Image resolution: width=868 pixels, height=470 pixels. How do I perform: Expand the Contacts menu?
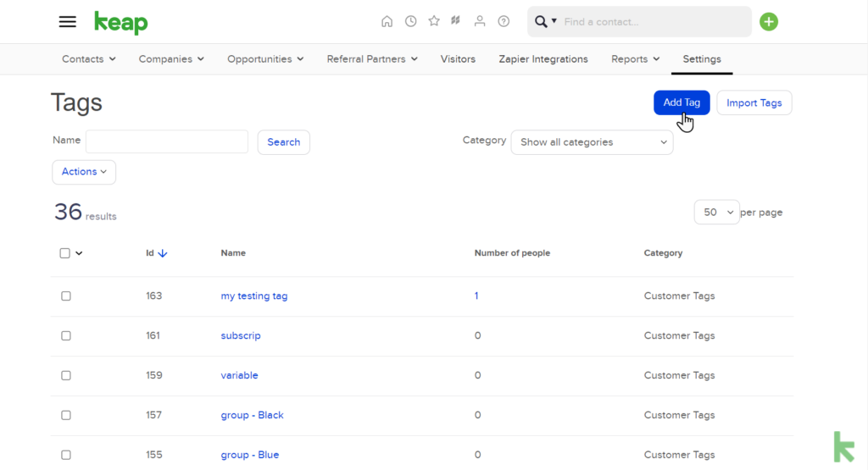(x=88, y=59)
